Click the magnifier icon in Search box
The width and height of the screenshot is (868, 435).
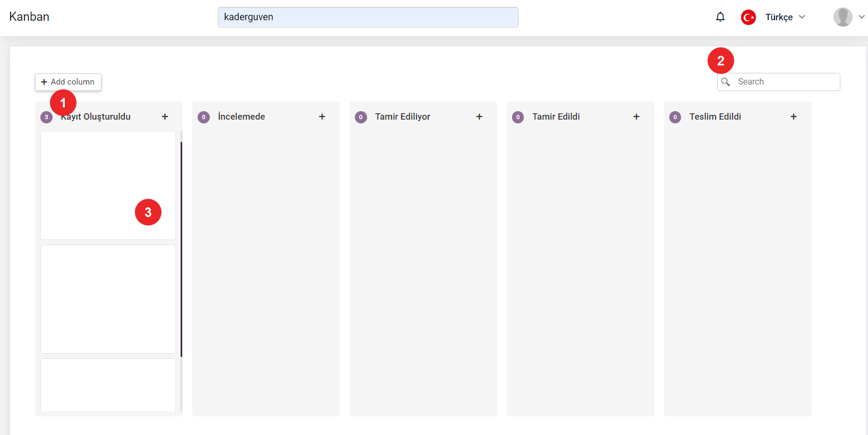pos(726,82)
